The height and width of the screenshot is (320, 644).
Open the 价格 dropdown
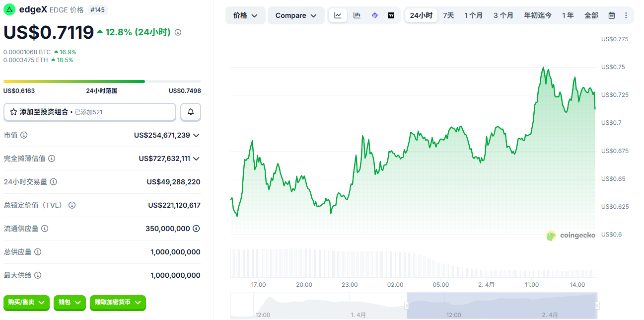pos(245,15)
